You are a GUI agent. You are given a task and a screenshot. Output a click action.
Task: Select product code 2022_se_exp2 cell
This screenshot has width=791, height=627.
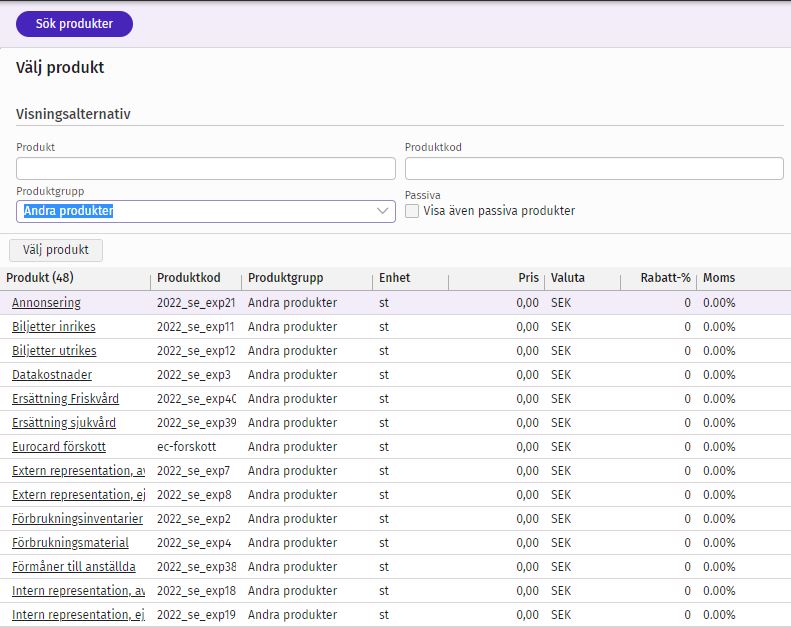pos(194,519)
